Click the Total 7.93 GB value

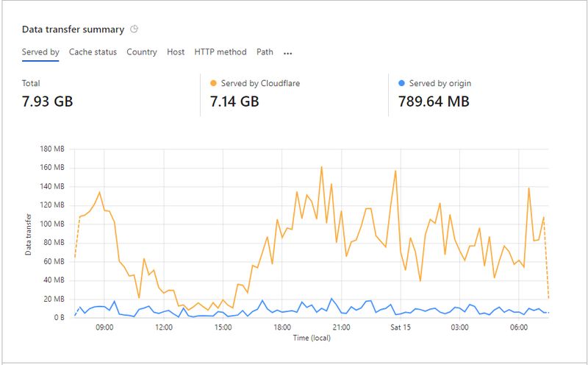pyautogui.click(x=47, y=102)
